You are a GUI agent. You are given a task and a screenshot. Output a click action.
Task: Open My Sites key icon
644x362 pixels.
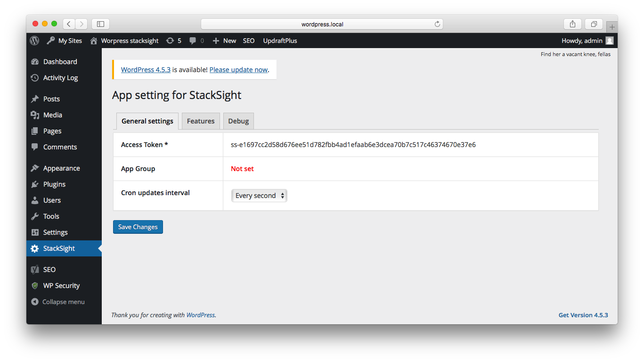click(x=50, y=41)
